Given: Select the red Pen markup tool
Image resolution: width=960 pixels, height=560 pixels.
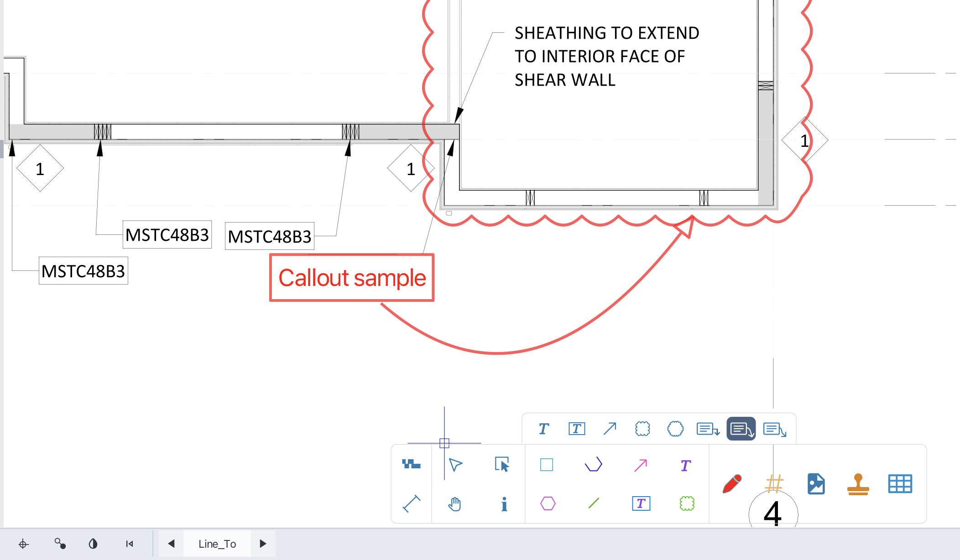Looking at the screenshot, I should point(732,484).
